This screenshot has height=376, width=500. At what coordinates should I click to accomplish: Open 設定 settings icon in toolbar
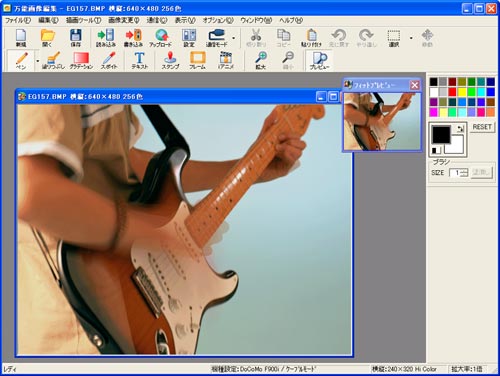(x=189, y=38)
